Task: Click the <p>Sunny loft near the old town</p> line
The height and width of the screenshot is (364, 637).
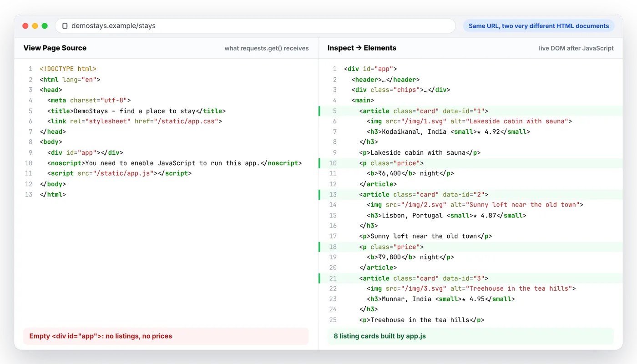Action: point(426,236)
